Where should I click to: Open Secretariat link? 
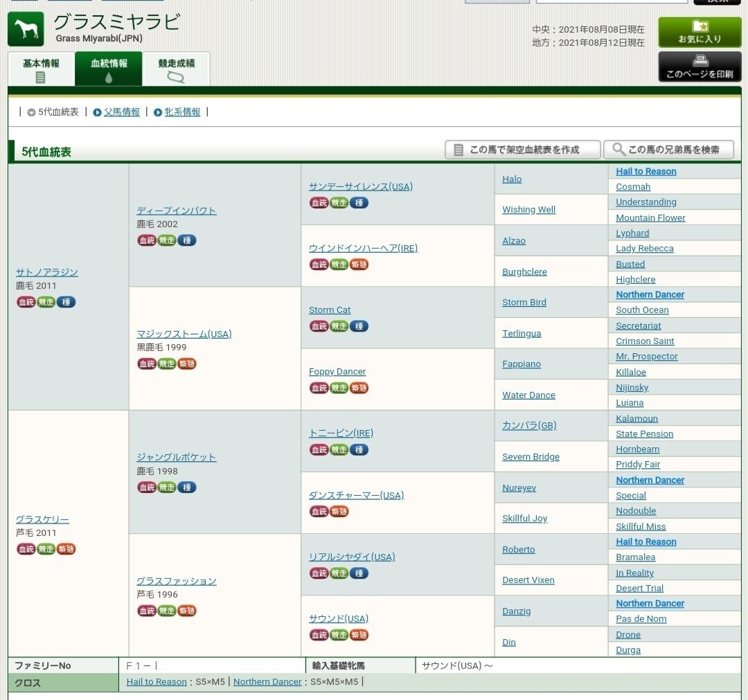(639, 325)
